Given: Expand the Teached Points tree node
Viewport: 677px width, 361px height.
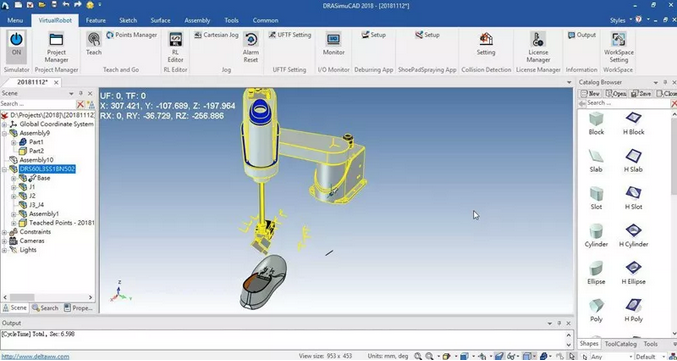Looking at the screenshot, I should coord(13,223).
